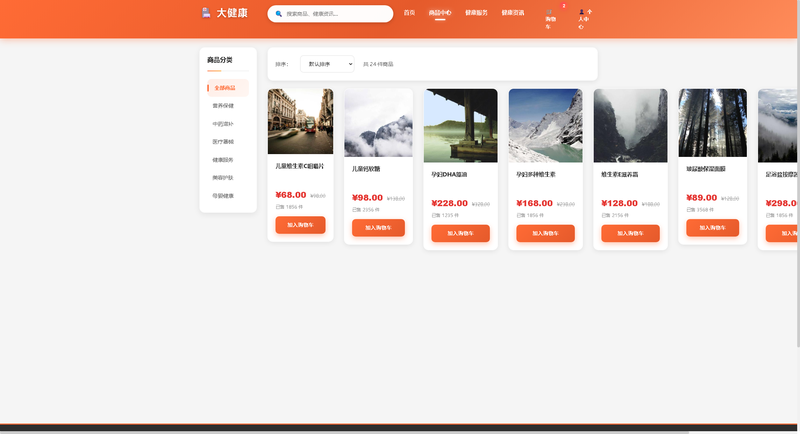Click the 大健康 logo icon
Viewport: 800px width, 434px height.
coord(206,13)
